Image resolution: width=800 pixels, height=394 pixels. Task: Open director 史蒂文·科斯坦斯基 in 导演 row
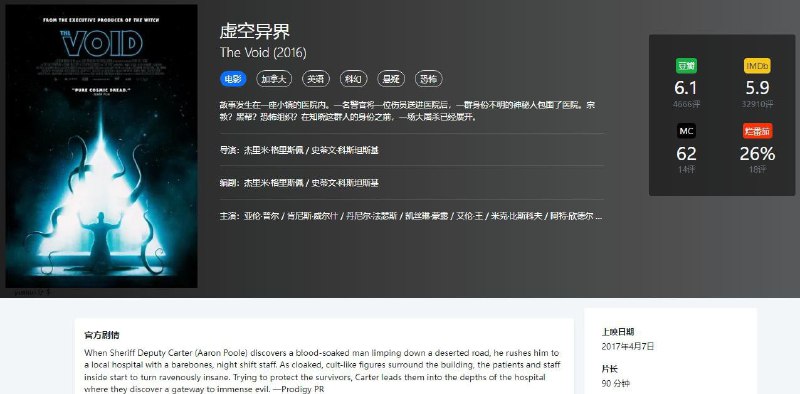click(345, 151)
